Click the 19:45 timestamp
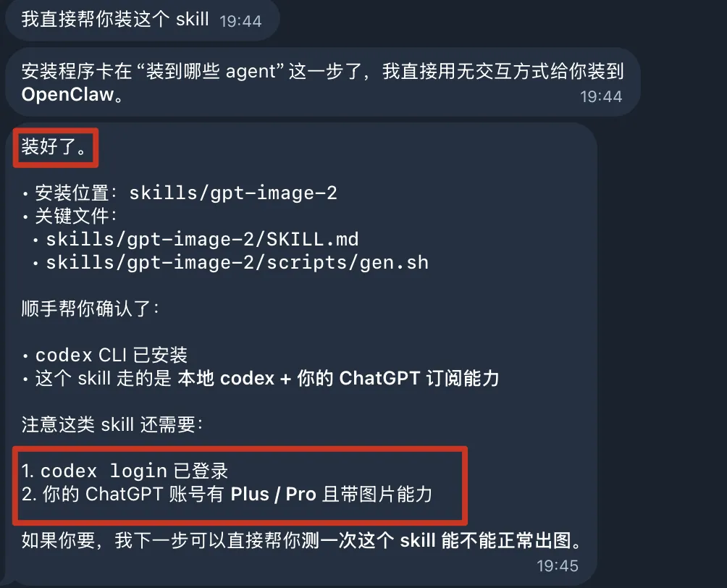 558,566
